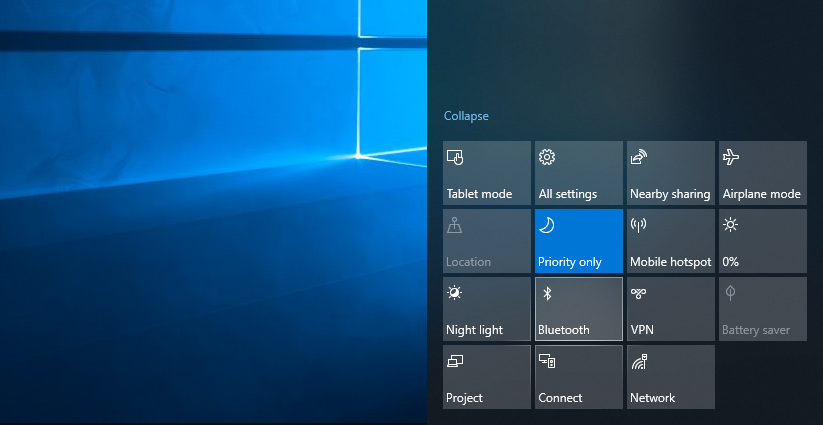Image resolution: width=823 pixels, height=425 pixels.
Task: Disable Priority only focus assist
Action: [578, 241]
